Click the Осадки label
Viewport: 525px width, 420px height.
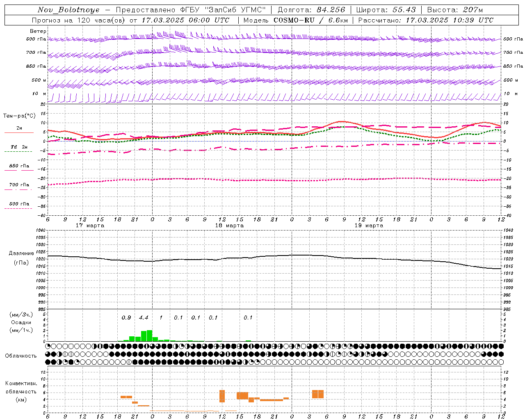(21, 322)
